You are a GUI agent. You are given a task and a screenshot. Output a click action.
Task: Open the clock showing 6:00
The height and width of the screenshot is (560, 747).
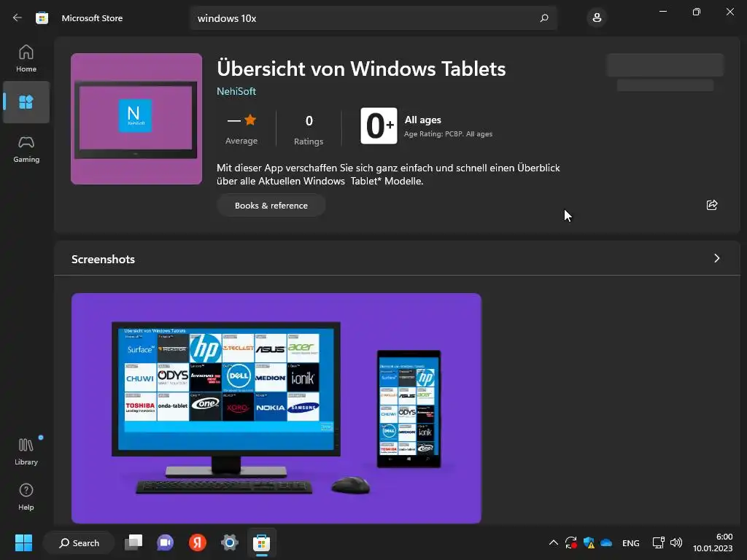(x=713, y=542)
